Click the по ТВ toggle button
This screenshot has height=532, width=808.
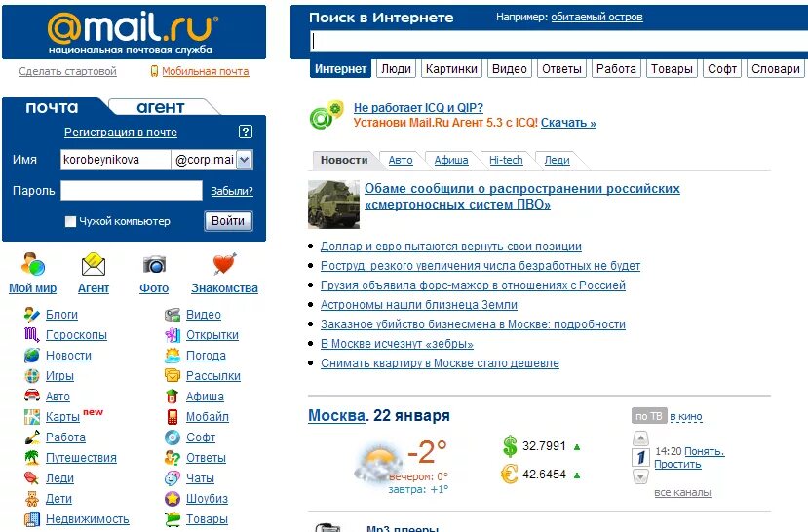pyautogui.click(x=649, y=416)
